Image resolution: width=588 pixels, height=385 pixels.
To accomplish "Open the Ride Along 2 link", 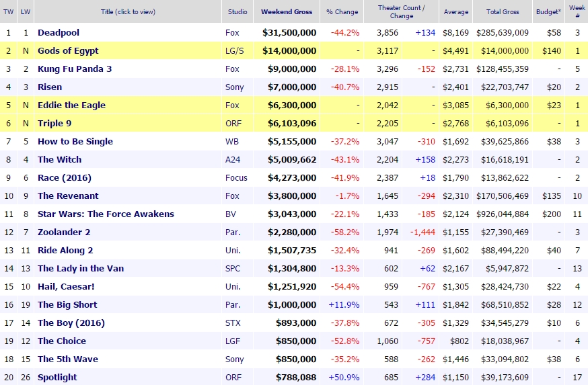I will 65,250.
